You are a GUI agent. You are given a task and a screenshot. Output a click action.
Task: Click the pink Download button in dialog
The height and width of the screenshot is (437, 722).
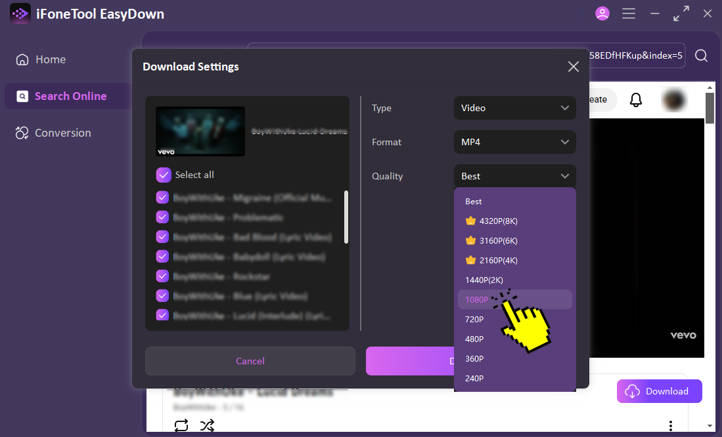[410, 361]
